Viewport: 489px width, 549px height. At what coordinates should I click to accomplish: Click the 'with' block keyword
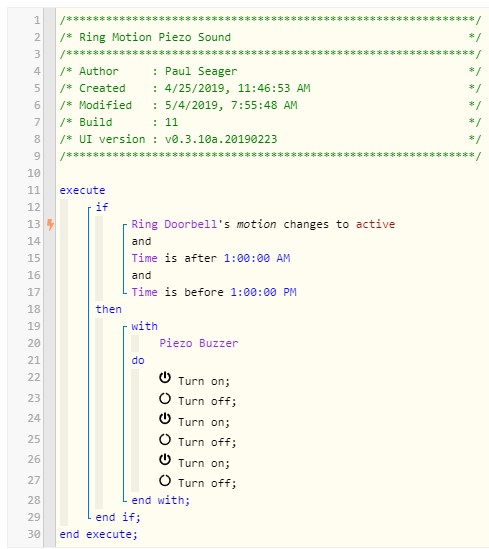click(144, 326)
